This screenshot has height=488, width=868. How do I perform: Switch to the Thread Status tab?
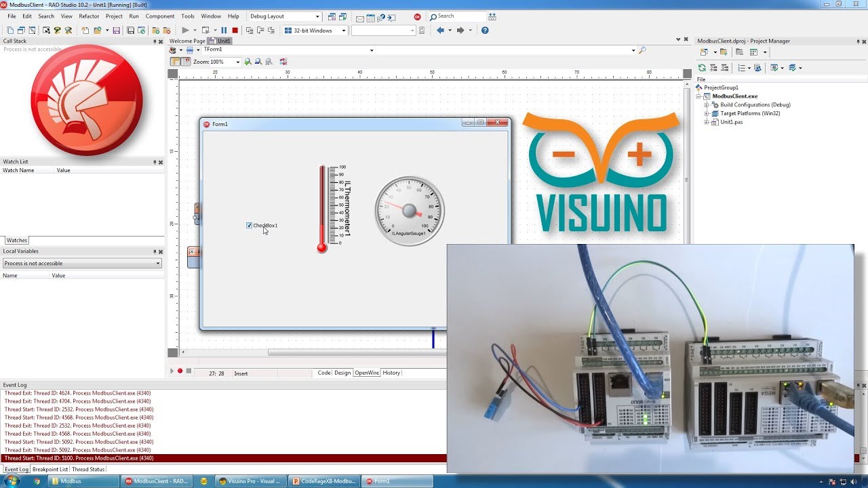pyautogui.click(x=88, y=469)
